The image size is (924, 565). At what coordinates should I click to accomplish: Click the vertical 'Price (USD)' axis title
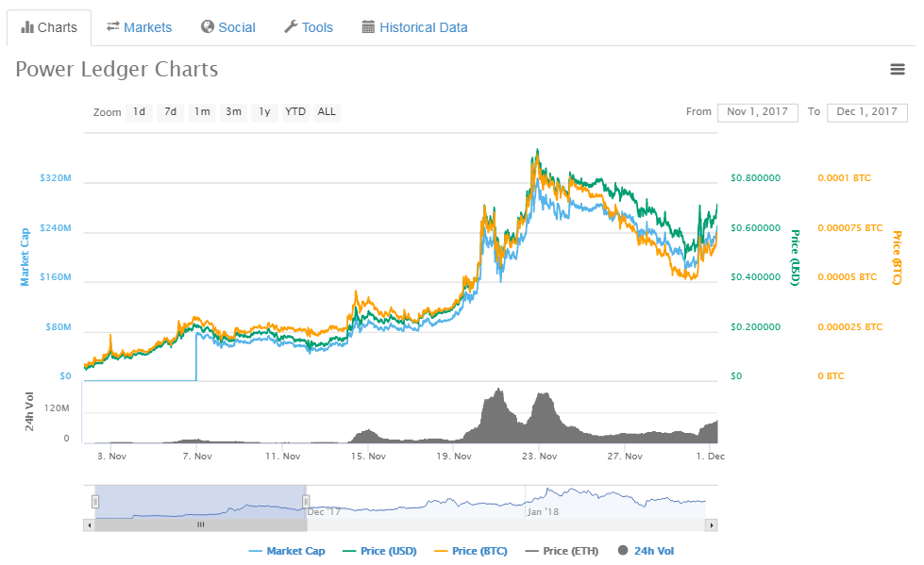(795, 258)
